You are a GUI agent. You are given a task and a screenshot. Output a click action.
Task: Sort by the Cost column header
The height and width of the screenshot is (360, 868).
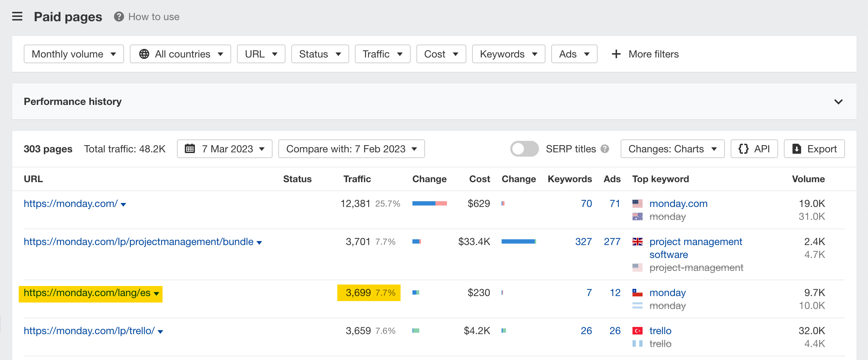point(480,179)
